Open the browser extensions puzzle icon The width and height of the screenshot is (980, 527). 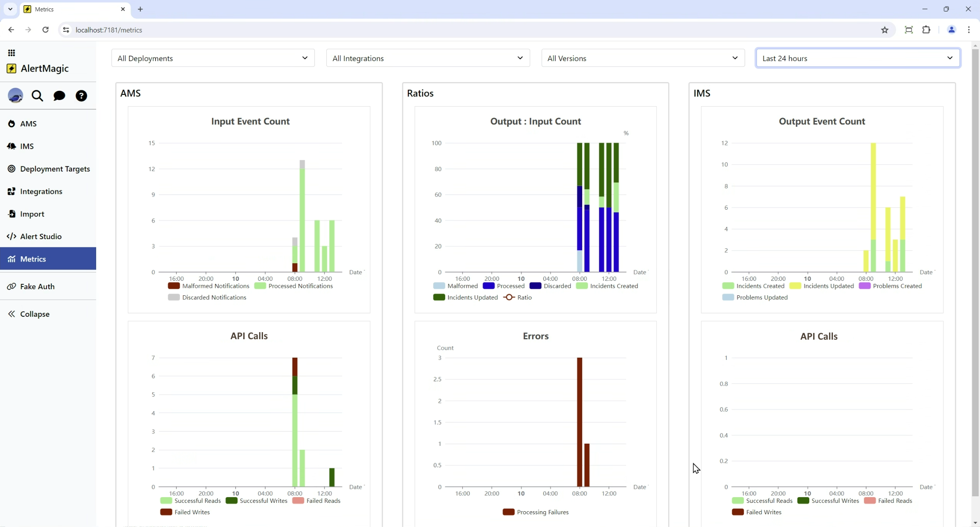click(x=926, y=30)
